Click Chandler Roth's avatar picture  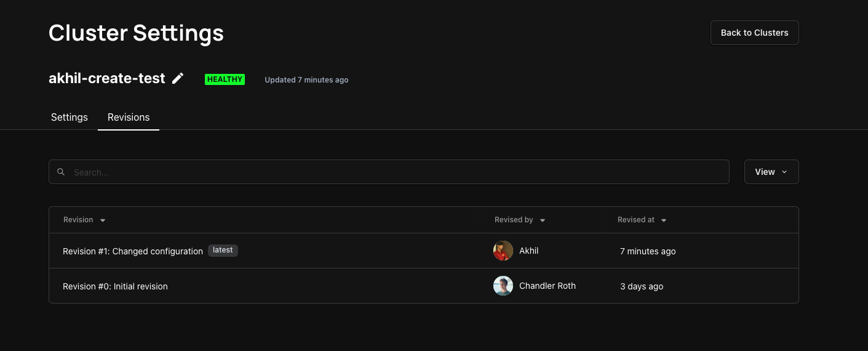pos(503,286)
